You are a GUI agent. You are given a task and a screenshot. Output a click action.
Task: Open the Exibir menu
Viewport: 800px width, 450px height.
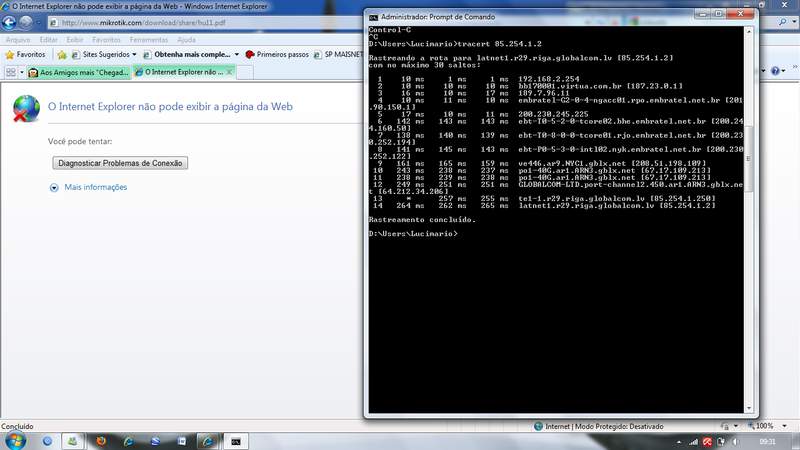74,40
